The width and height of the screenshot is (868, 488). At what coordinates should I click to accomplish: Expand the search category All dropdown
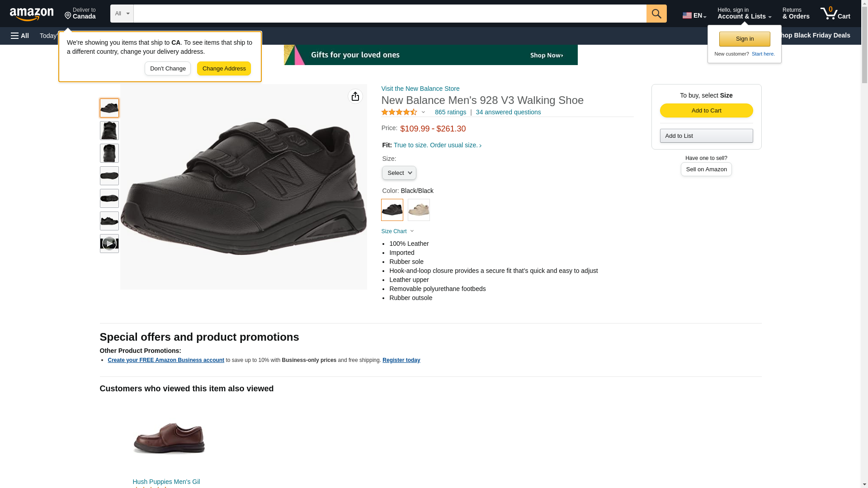tap(122, 14)
